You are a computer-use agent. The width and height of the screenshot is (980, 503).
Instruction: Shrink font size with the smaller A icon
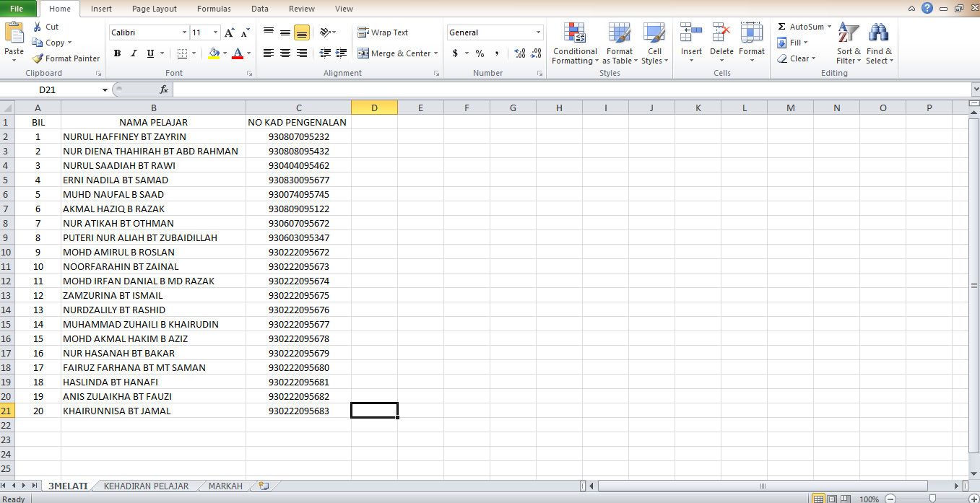tap(245, 32)
